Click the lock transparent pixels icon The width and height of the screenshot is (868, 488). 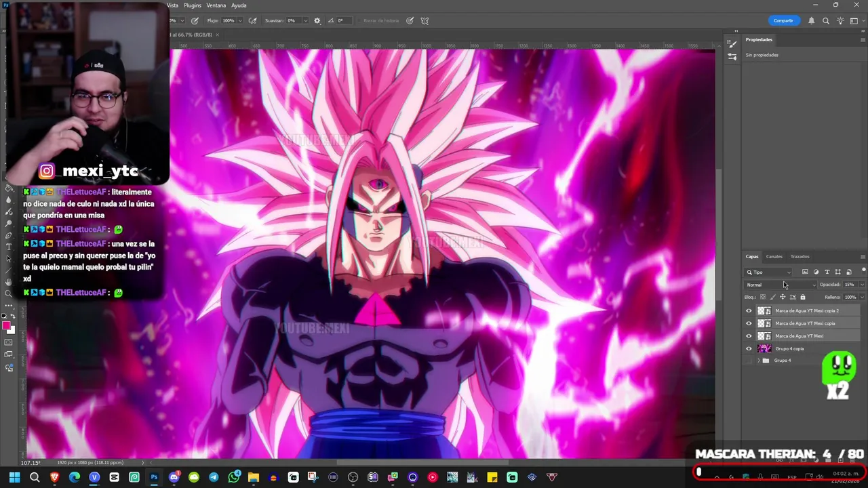click(x=763, y=297)
